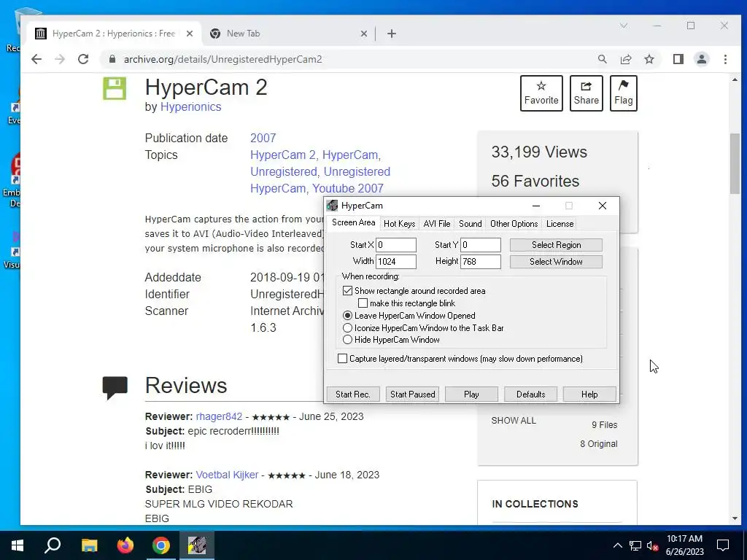
Task: Switch to the Hot Keys tab
Action: click(399, 224)
